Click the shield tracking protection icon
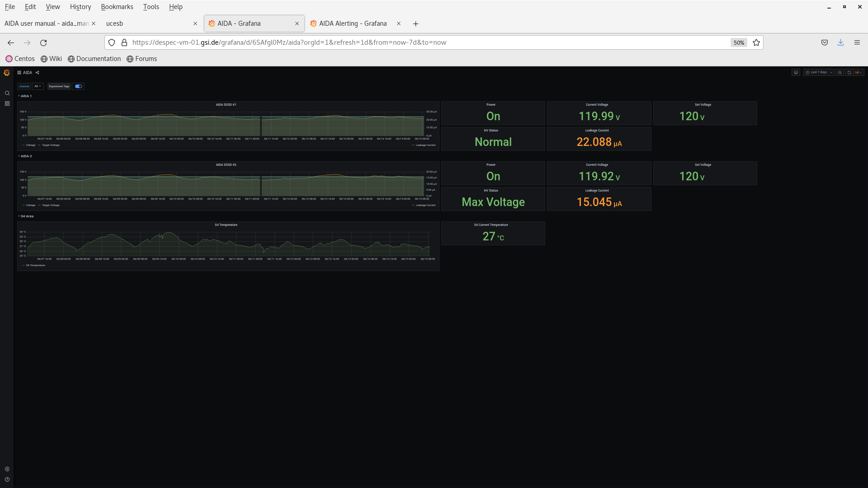Screen dimensions: 868x488 click(x=112, y=42)
